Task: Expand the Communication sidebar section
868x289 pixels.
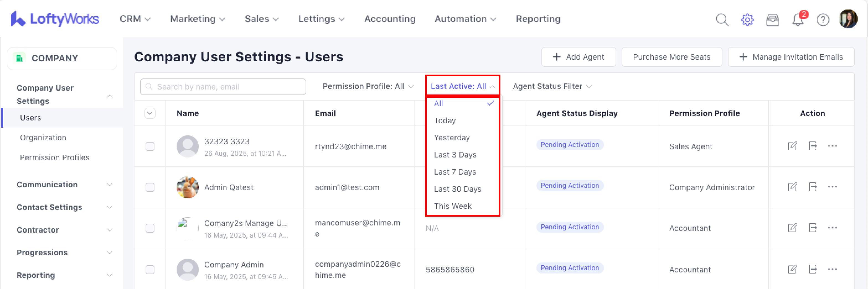Action: 64,184
